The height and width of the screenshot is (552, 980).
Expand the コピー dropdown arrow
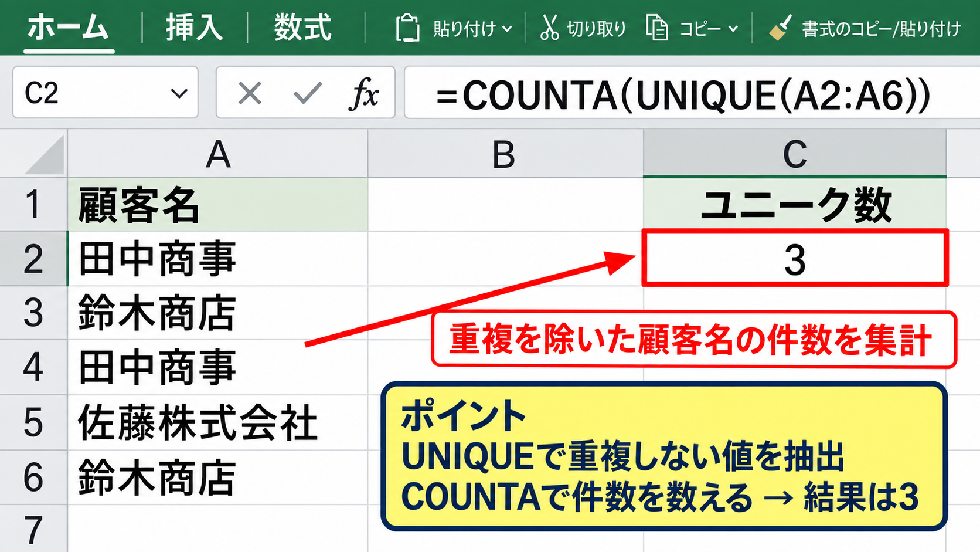[733, 29]
